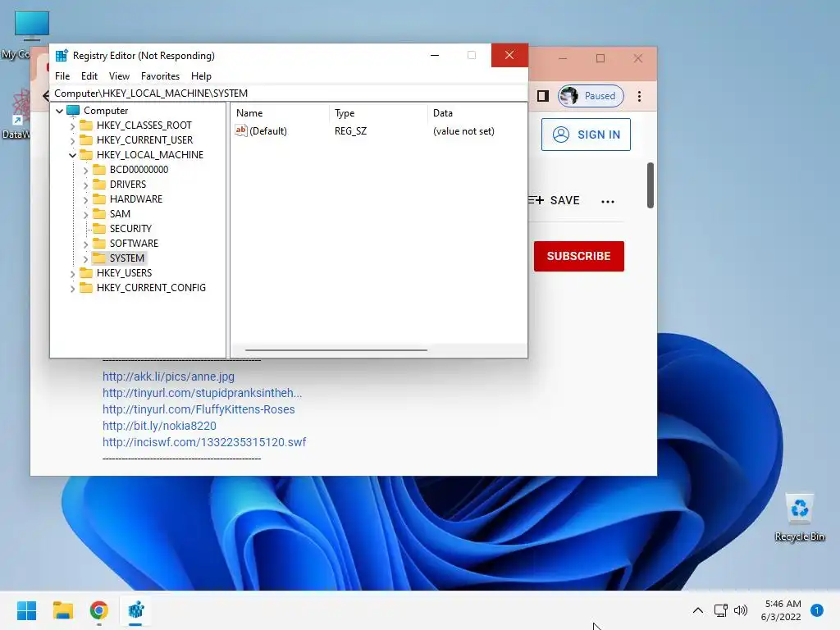The height and width of the screenshot is (630, 840).
Task: Click the registry path address bar
Action: point(289,94)
